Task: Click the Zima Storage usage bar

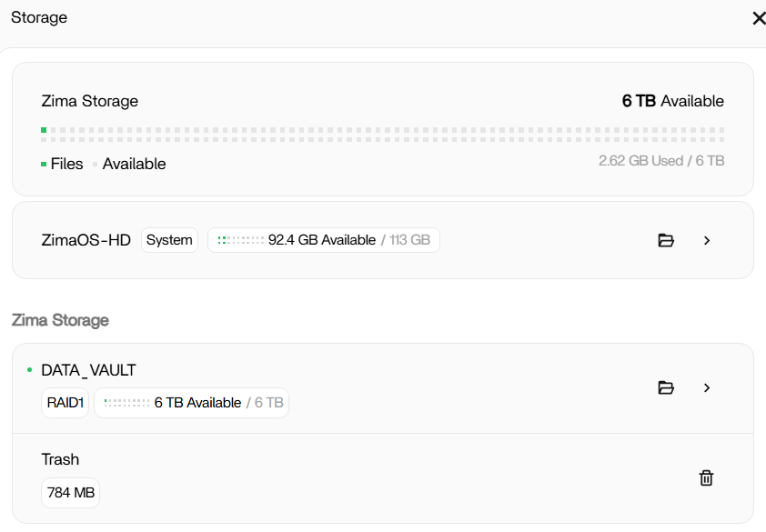Action: [x=383, y=135]
